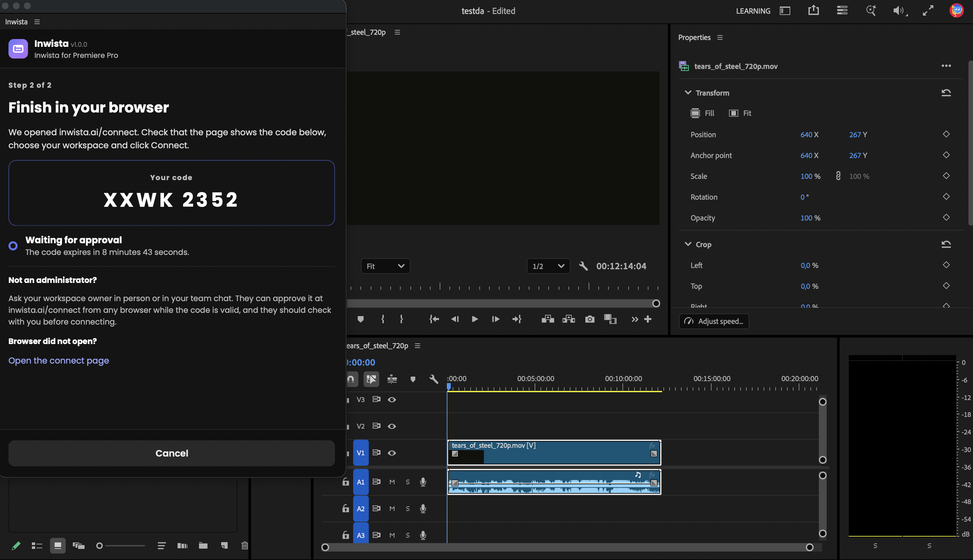The image size is (973, 560).
Task: Reset the Crop properties
Action: 946,244
